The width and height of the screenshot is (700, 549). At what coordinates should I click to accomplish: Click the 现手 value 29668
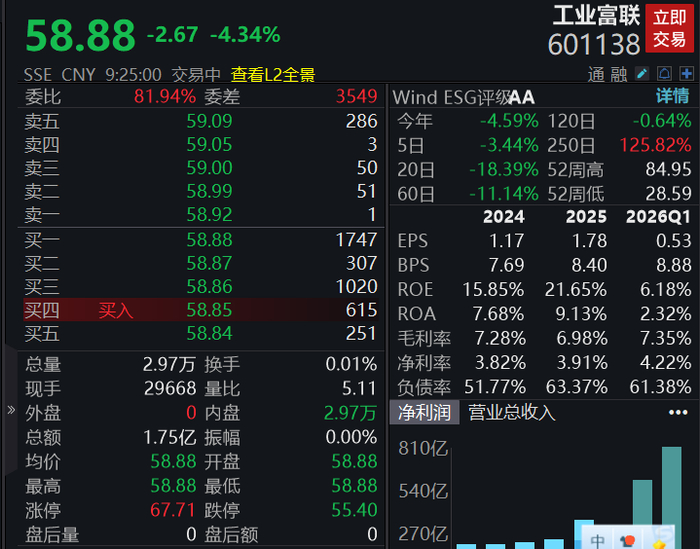170,388
